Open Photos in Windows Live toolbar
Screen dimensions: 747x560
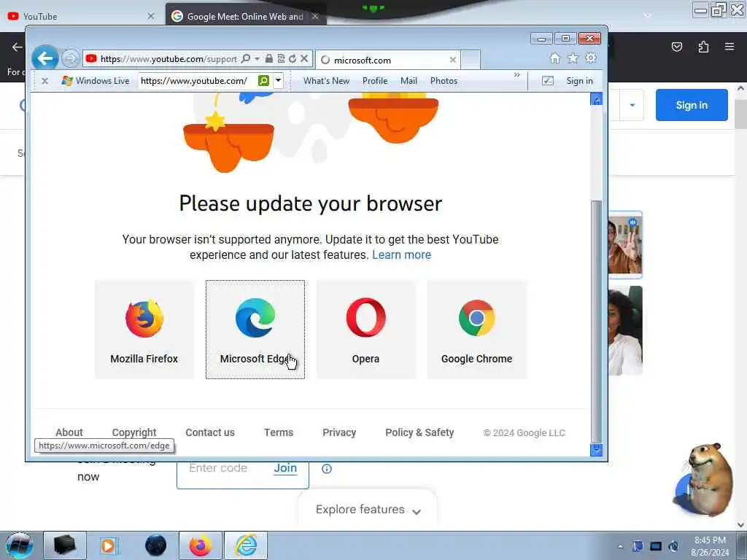[x=444, y=81]
